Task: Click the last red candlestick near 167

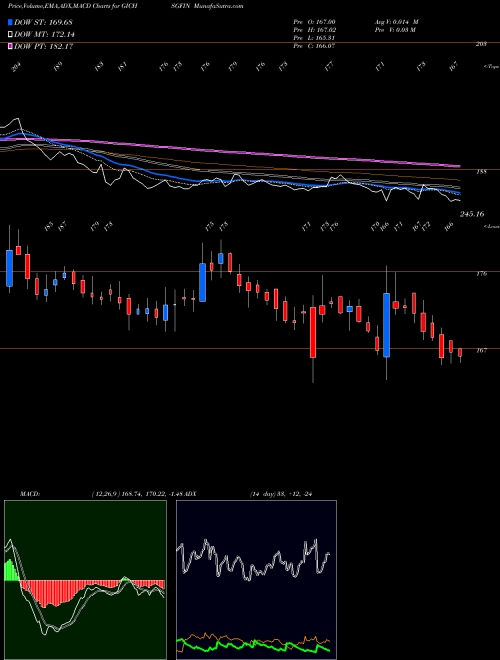Action: click(460, 353)
